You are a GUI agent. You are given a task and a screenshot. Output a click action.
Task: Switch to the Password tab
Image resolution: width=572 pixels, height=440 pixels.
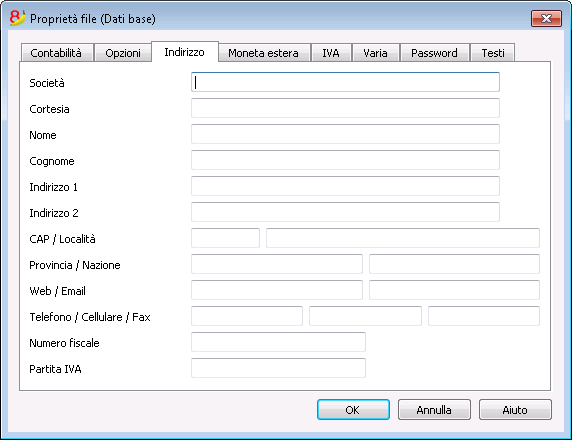(x=434, y=53)
